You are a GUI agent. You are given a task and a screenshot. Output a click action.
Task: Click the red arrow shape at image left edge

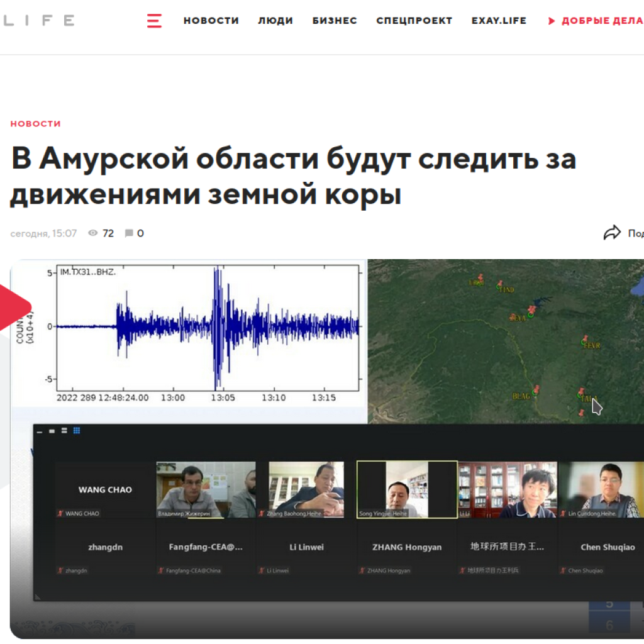click(x=16, y=306)
